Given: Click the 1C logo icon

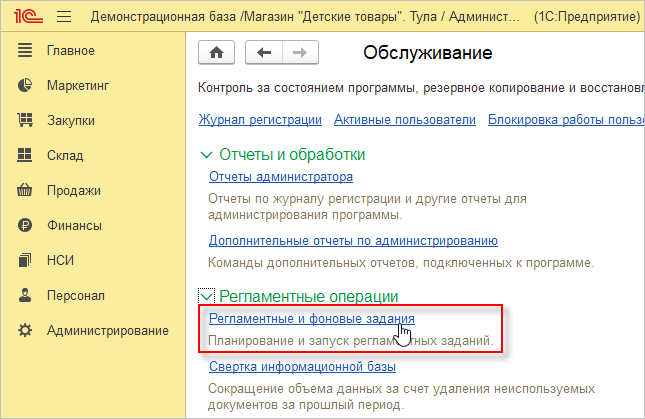Looking at the screenshot, I should click(x=29, y=17).
